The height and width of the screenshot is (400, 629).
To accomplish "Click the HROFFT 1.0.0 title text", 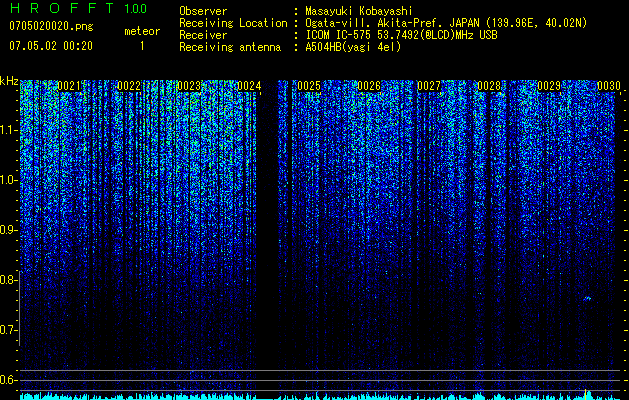I will tap(78, 8).
